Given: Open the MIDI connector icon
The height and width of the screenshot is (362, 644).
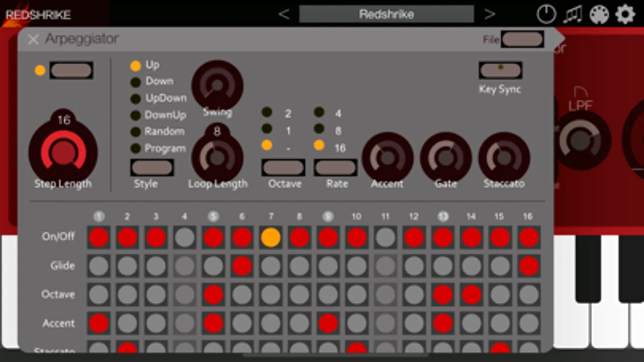Looking at the screenshot, I should pos(599,15).
